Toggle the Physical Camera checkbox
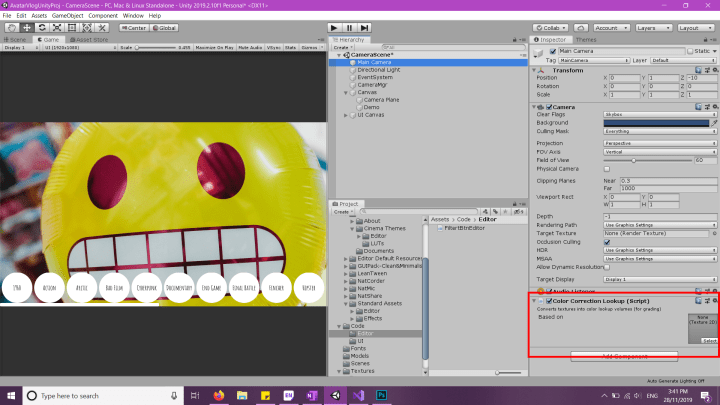 pyautogui.click(x=606, y=168)
